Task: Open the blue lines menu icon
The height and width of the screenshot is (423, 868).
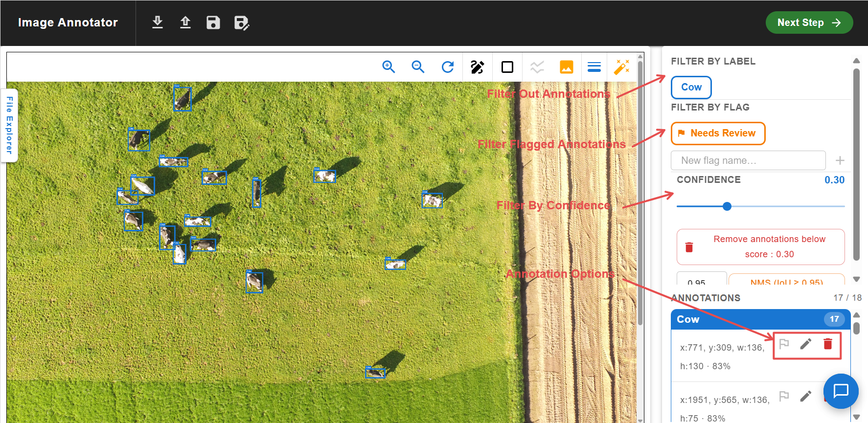Action: pos(594,67)
